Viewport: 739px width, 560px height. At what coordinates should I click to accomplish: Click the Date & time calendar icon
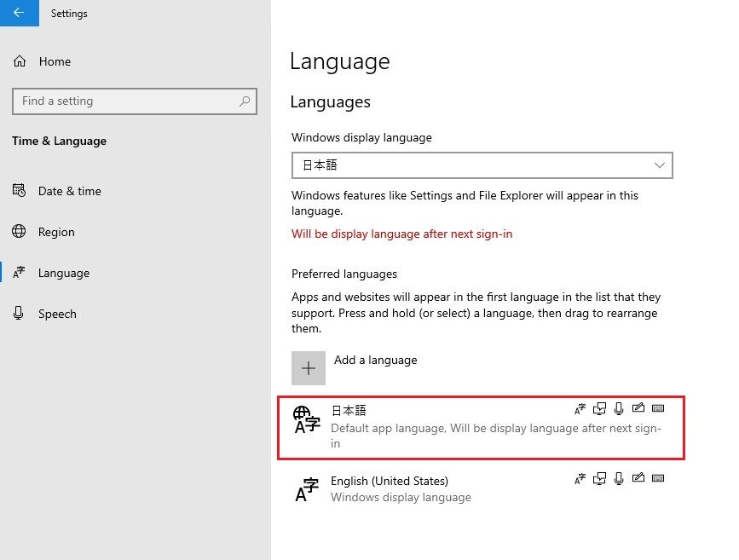coord(19,190)
